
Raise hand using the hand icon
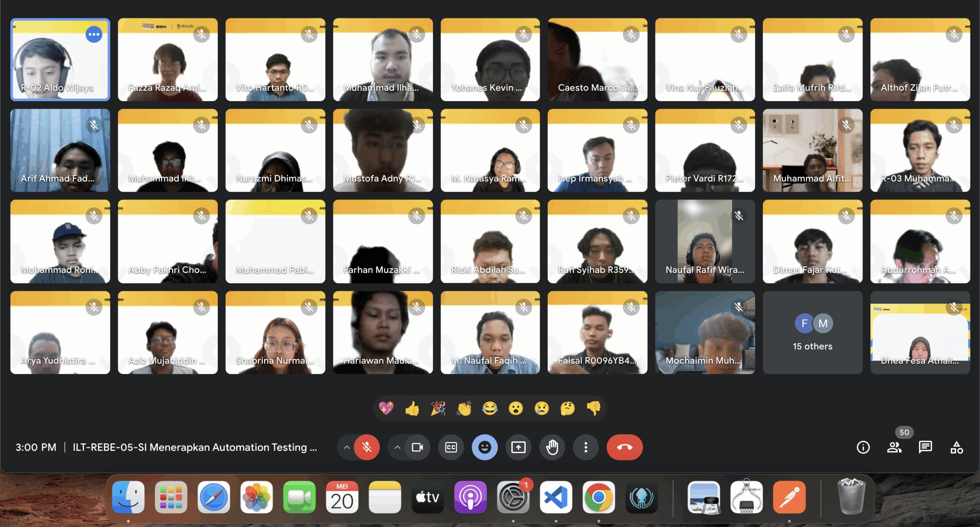552,447
